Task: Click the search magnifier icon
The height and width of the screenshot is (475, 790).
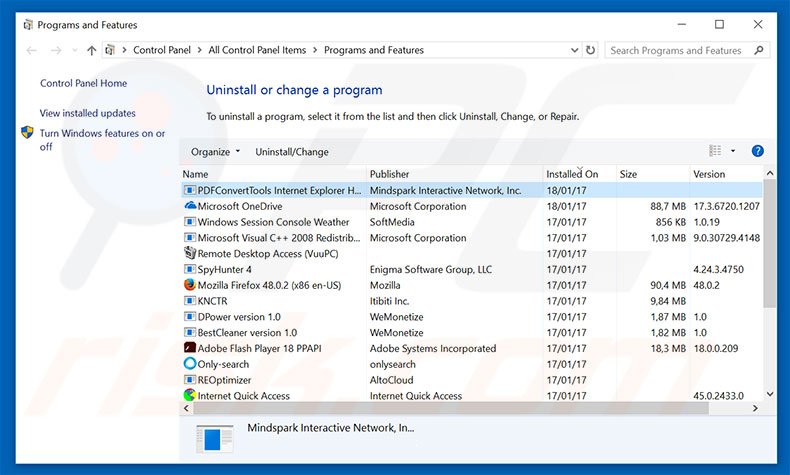Action: point(759,50)
